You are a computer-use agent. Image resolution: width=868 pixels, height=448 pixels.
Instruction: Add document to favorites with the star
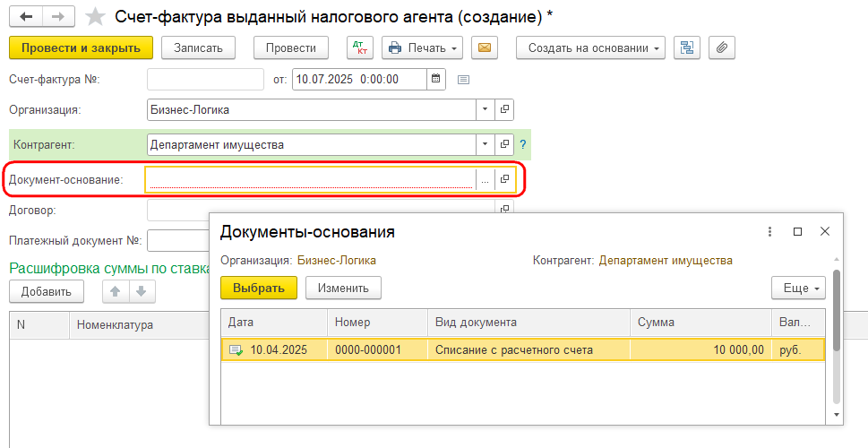(x=95, y=17)
